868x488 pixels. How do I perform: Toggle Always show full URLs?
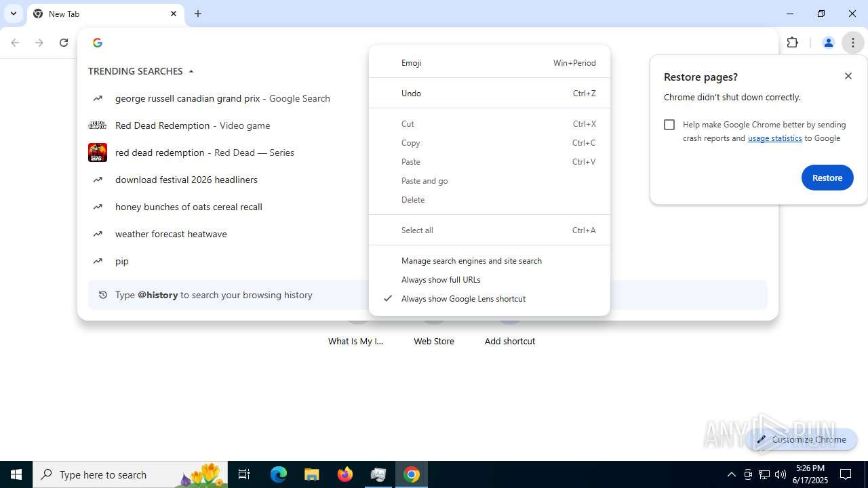coord(490,280)
